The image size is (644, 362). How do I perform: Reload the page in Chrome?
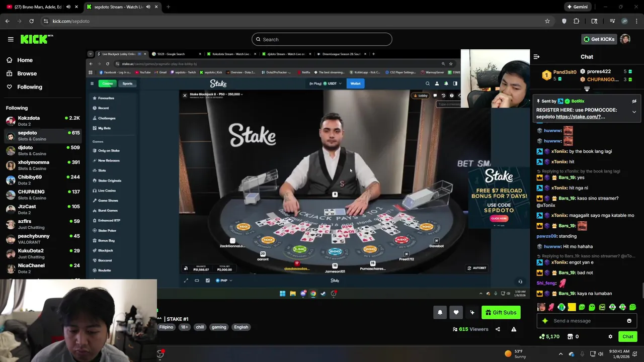point(31,21)
